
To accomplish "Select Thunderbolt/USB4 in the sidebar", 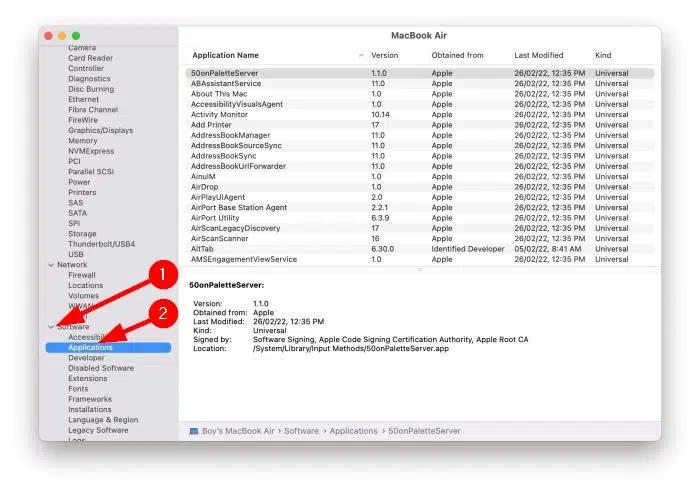I will 101,244.
